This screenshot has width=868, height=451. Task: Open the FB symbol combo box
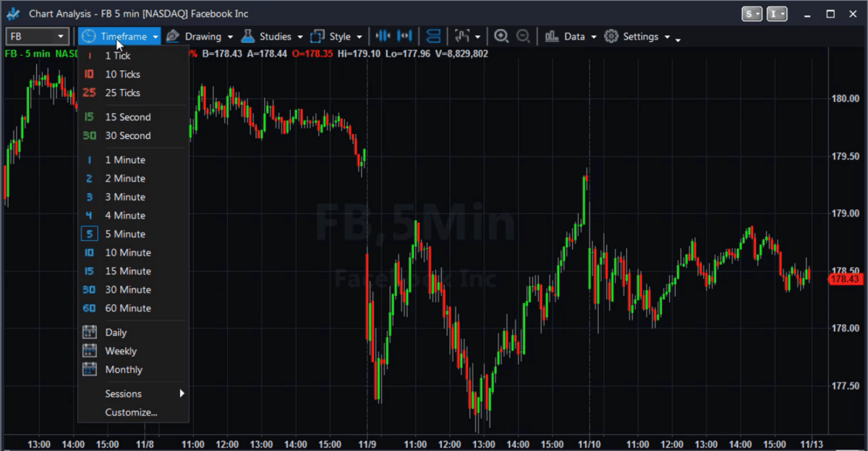tap(38, 36)
